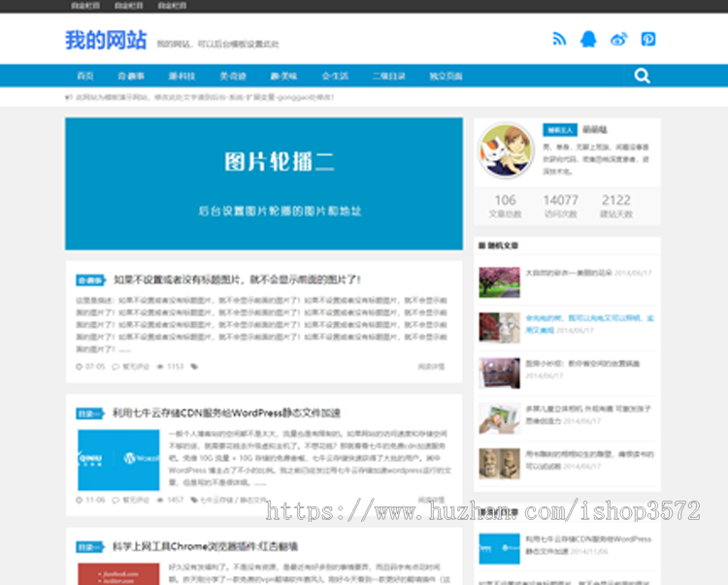
Task: Open the cherry blossom tree thumbnail
Action: tap(500, 282)
